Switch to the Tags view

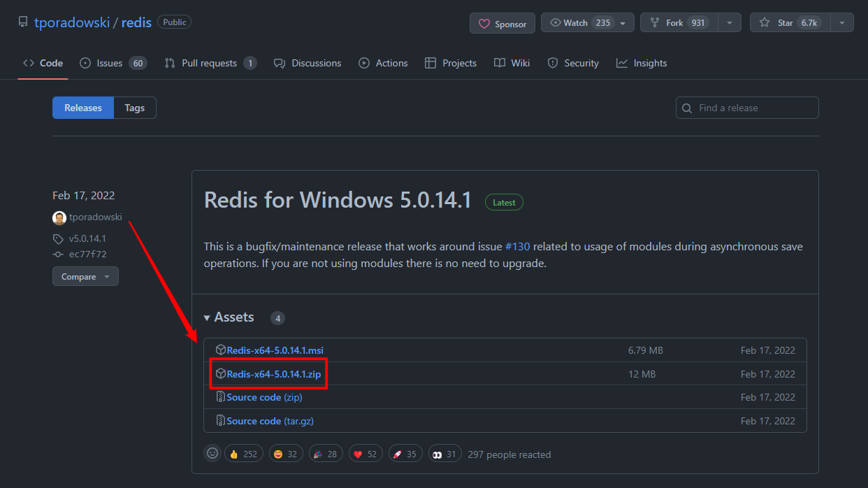[134, 108]
